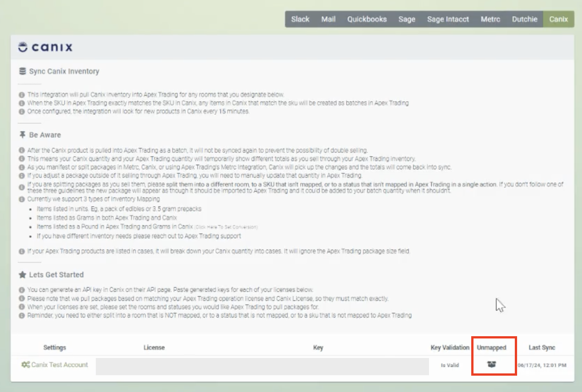
Task: Select the active Canix tab
Action: coord(558,19)
